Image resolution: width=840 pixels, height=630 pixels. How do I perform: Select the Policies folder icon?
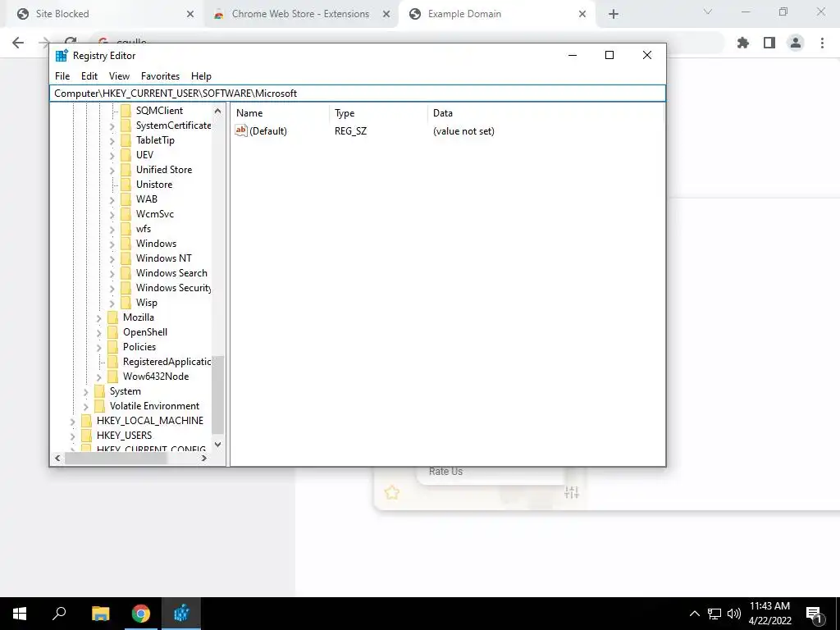click(x=112, y=347)
